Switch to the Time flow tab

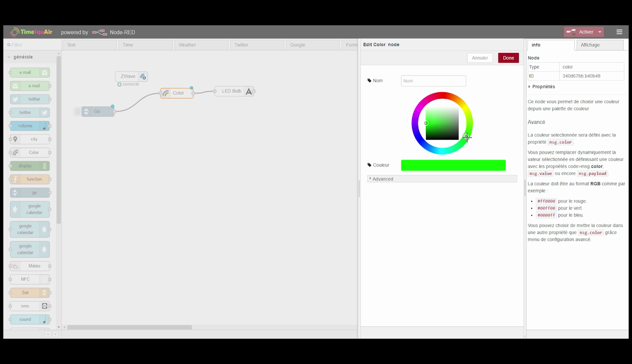[x=146, y=45]
